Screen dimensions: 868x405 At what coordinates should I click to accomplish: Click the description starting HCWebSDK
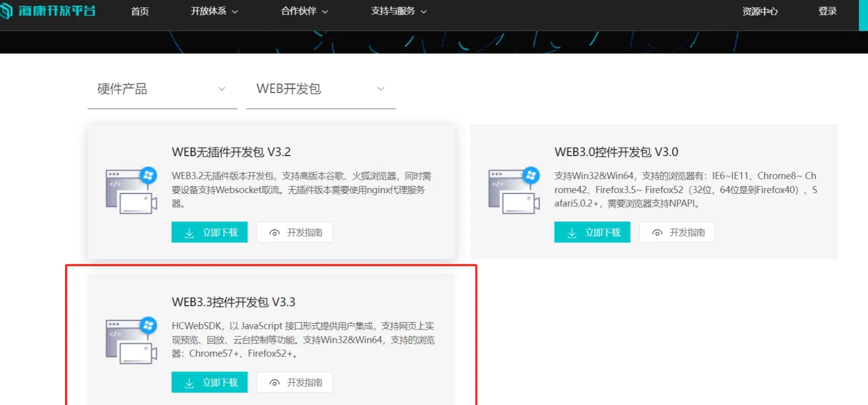point(303,339)
